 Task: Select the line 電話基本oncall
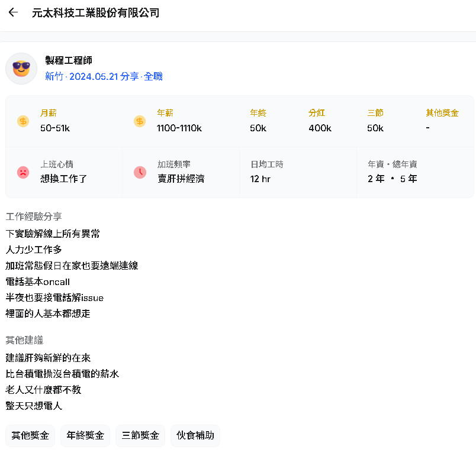[x=38, y=282]
